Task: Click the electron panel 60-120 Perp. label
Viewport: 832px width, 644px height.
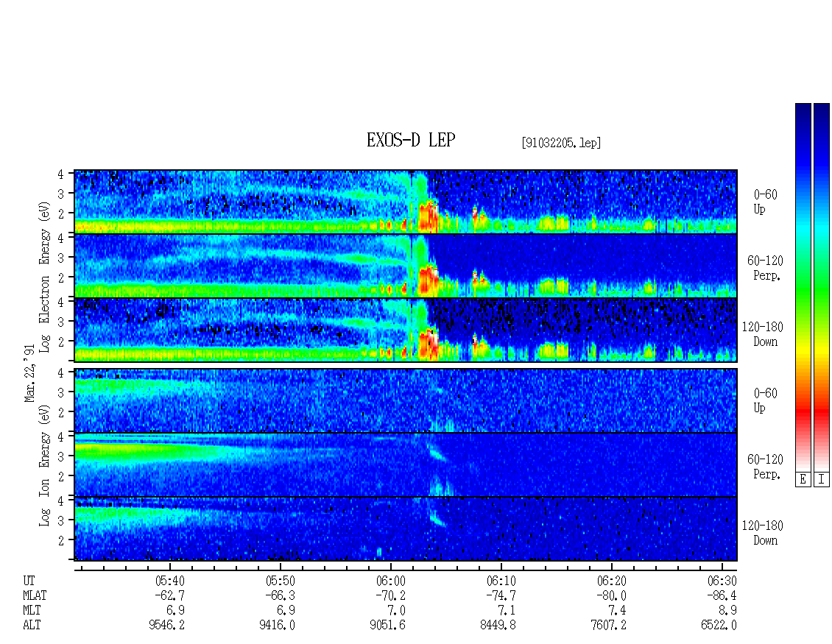Action: click(x=764, y=268)
